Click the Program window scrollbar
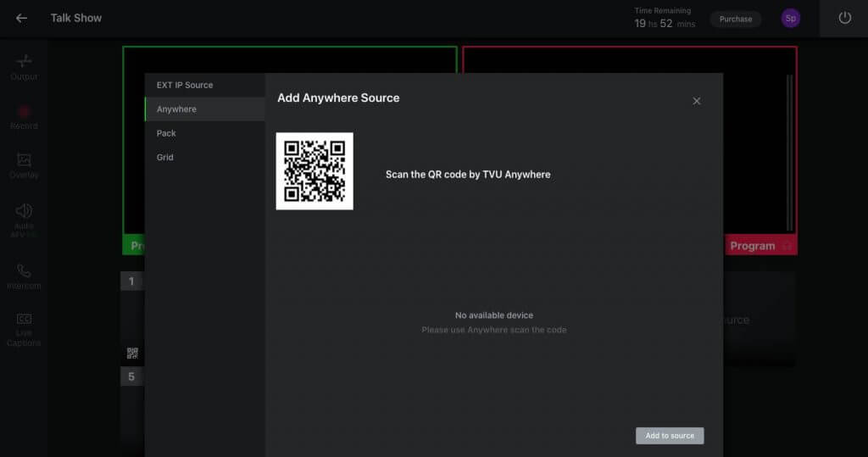 click(x=789, y=153)
